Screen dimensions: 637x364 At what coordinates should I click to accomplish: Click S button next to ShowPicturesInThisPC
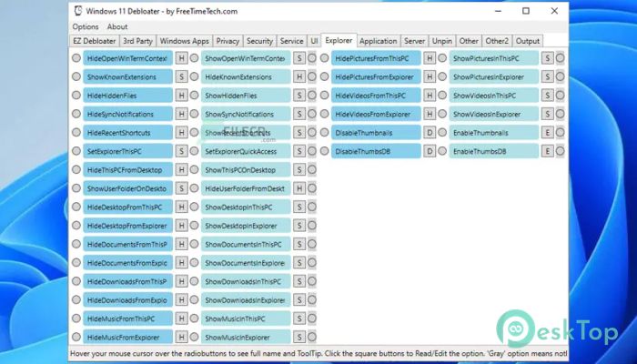tap(547, 58)
